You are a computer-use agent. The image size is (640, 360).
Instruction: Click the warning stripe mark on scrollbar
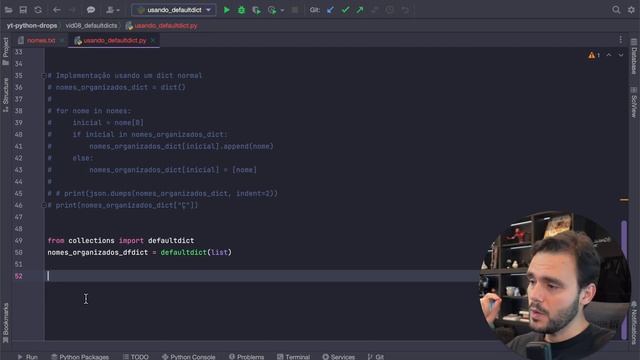pos(624,200)
